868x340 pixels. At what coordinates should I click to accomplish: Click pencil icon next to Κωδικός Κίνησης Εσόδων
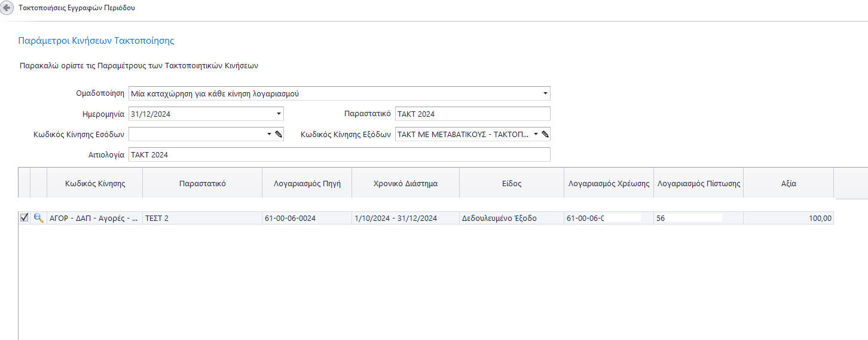click(x=279, y=135)
